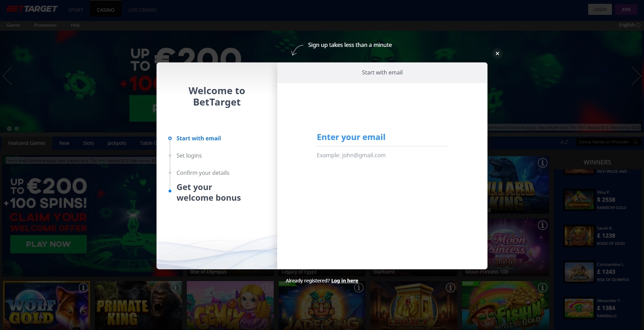
Task: Open info icon on Primate King tile
Action: click(175, 287)
